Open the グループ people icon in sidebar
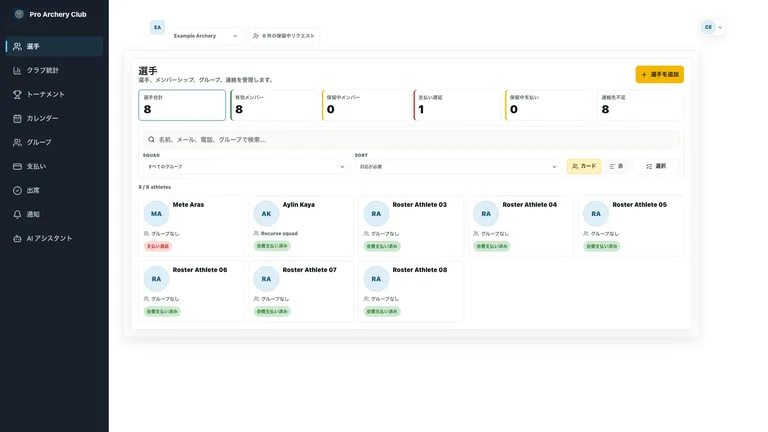 click(x=17, y=143)
